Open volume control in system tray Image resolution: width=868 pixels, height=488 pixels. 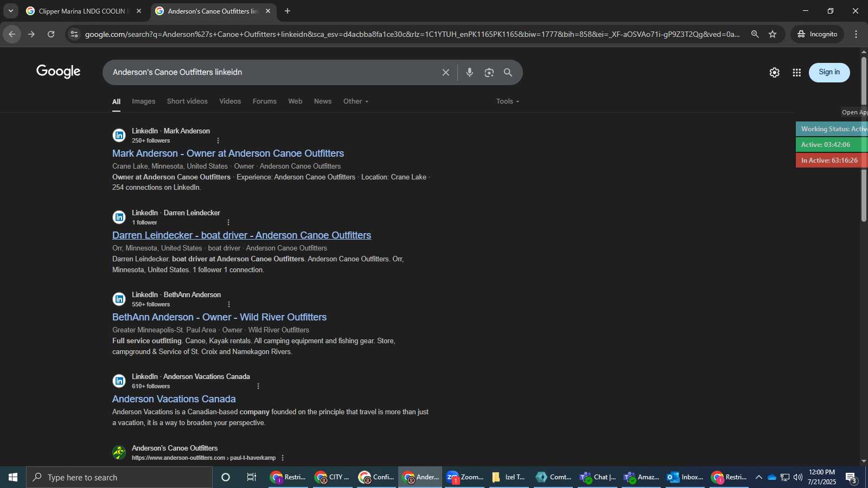pyautogui.click(x=797, y=477)
